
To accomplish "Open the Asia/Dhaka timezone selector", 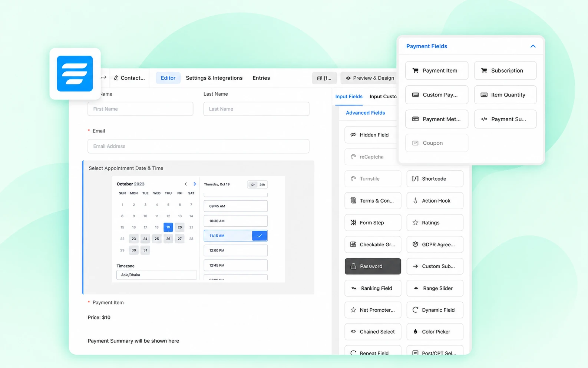I will (x=156, y=275).
